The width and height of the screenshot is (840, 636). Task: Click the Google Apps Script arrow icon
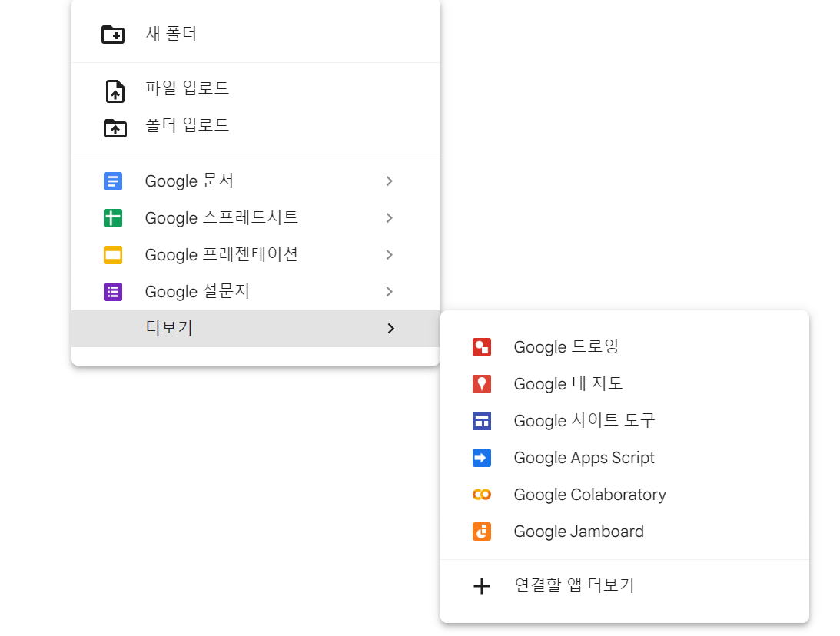click(x=482, y=458)
